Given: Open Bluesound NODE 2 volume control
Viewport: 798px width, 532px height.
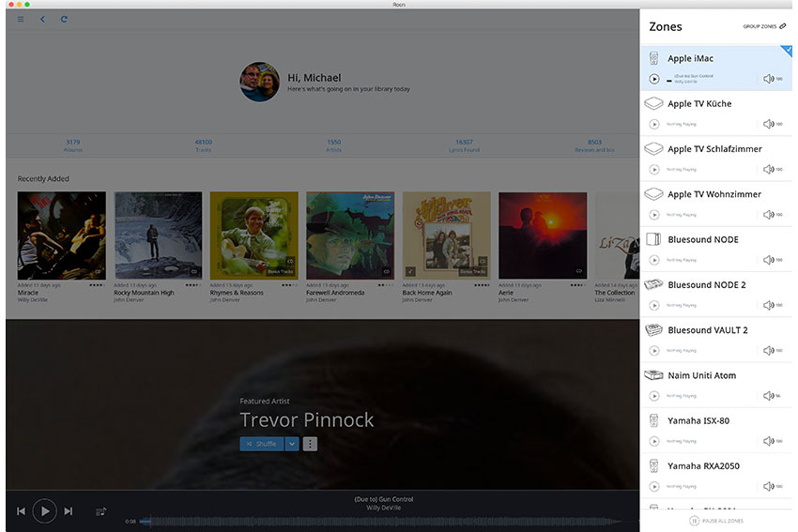Looking at the screenshot, I should pyautogui.click(x=769, y=305).
